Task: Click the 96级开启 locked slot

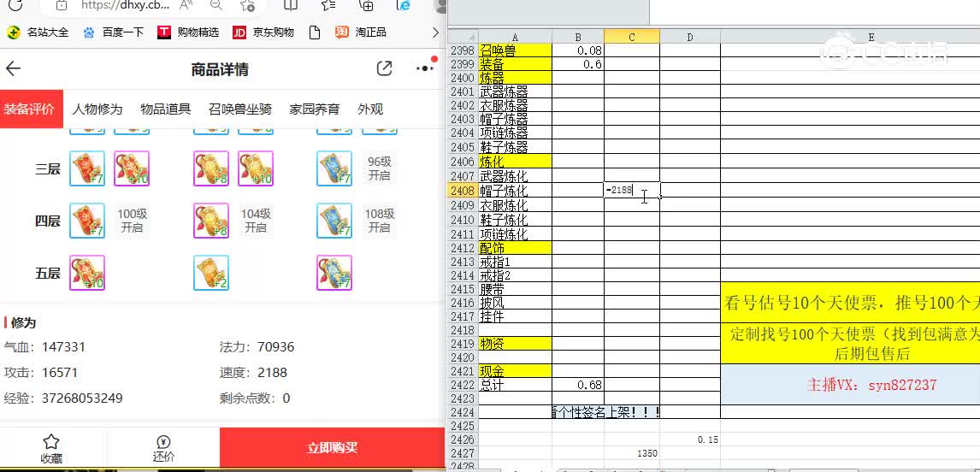Action: pyautogui.click(x=379, y=168)
